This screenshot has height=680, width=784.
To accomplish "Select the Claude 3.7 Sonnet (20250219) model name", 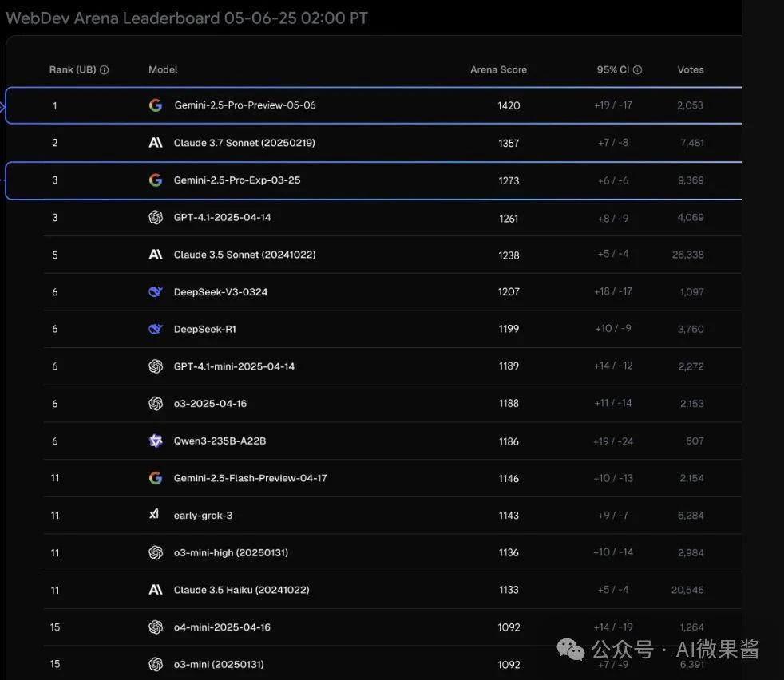I will tap(244, 143).
